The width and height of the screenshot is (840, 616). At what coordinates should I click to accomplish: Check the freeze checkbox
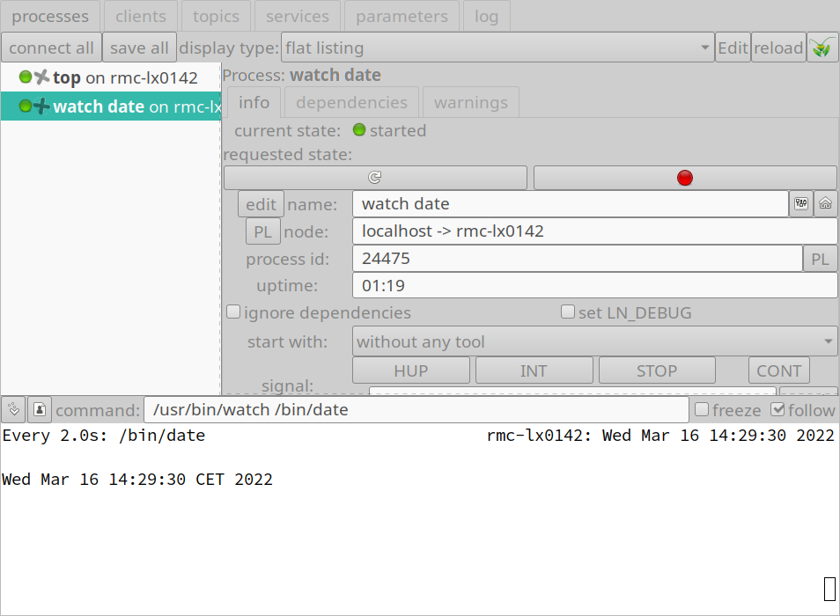tap(702, 410)
